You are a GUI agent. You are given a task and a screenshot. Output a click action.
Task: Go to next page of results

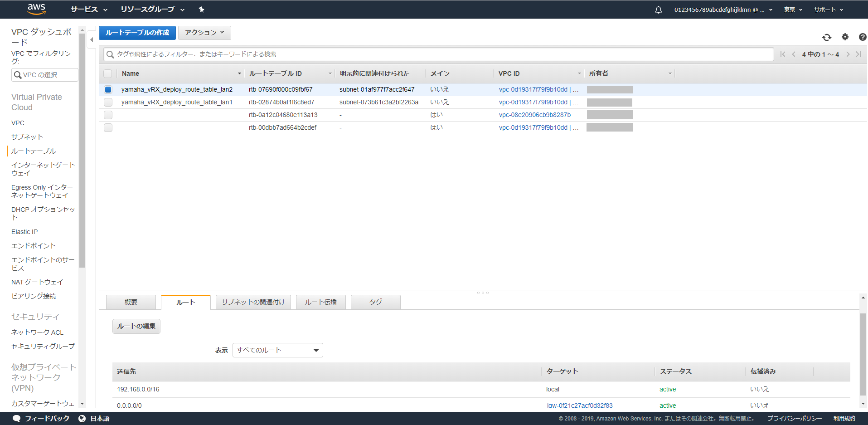tap(848, 54)
